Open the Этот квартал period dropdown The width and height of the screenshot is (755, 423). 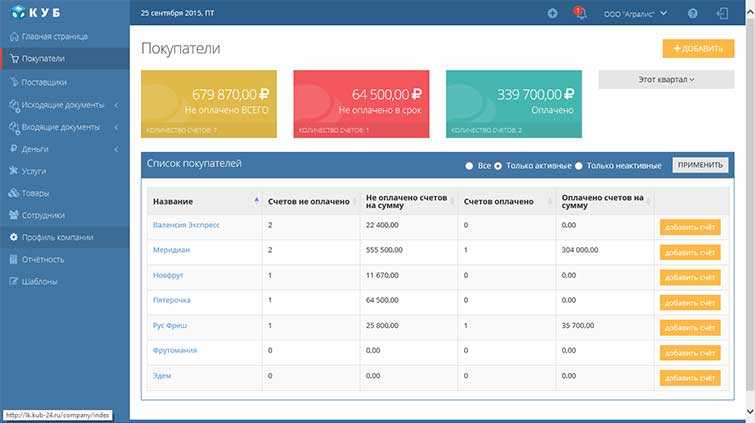666,79
